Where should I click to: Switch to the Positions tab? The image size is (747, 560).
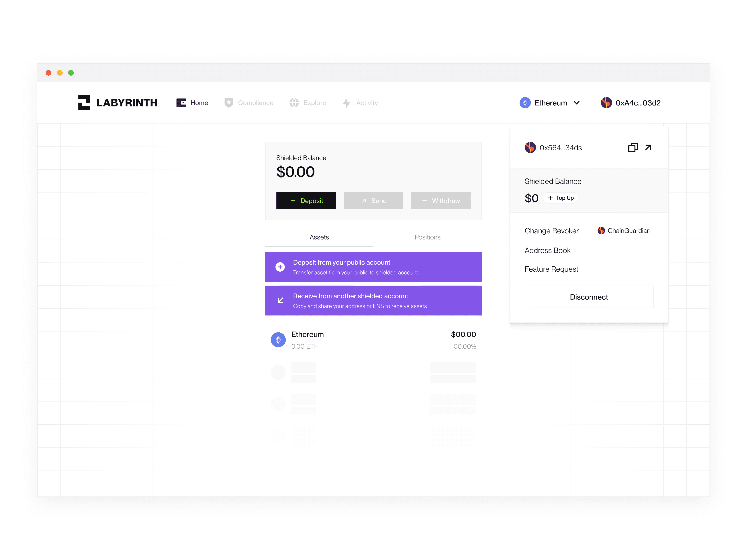(x=427, y=237)
